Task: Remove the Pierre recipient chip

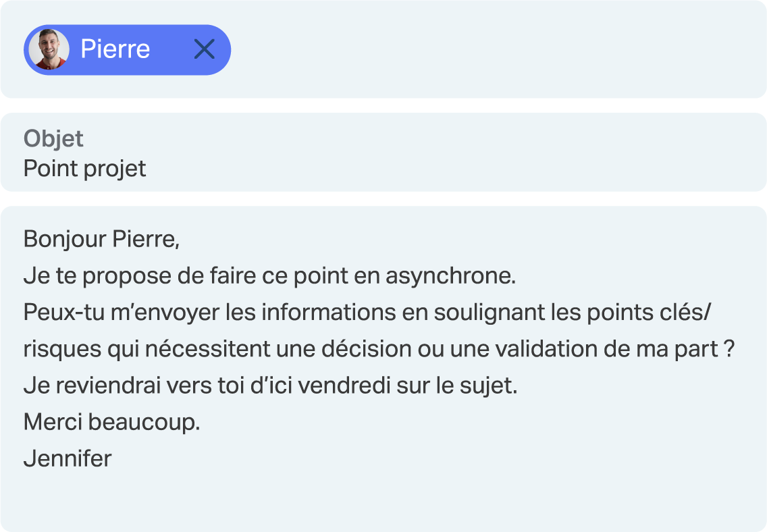Action: click(x=204, y=49)
